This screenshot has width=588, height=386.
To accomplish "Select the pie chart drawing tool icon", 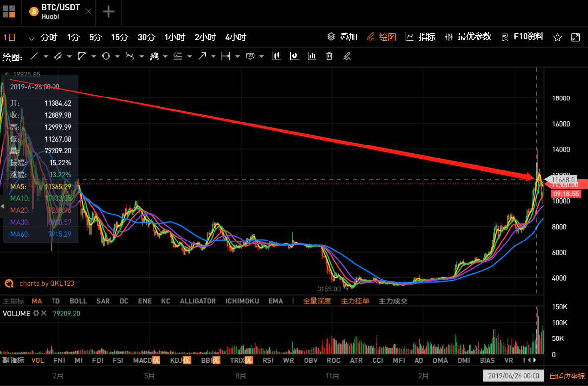I will 294,56.
